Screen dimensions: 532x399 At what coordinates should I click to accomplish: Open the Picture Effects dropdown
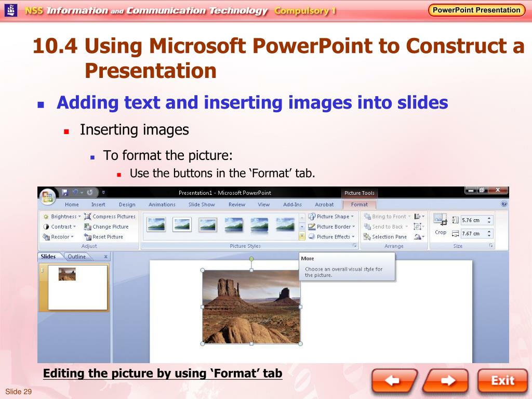click(x=332, y=237)
